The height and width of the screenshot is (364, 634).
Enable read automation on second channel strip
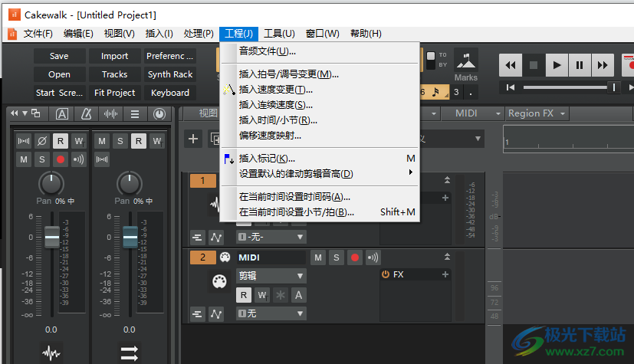(138, 141)
